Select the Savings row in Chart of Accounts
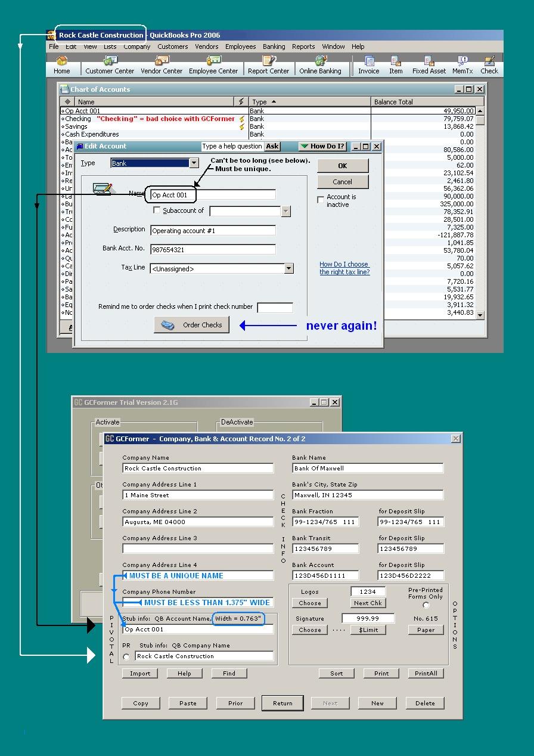Viewport: 534px width, 756px height. (268, 126)
